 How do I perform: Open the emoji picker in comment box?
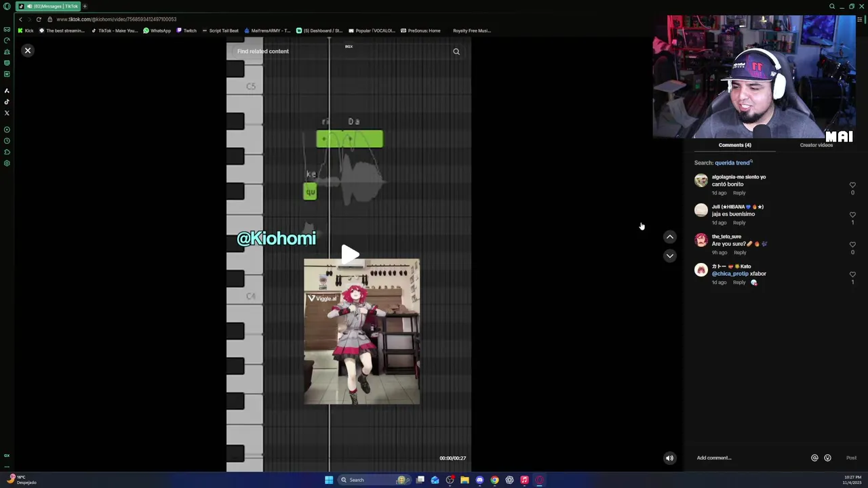click(827, 458)
